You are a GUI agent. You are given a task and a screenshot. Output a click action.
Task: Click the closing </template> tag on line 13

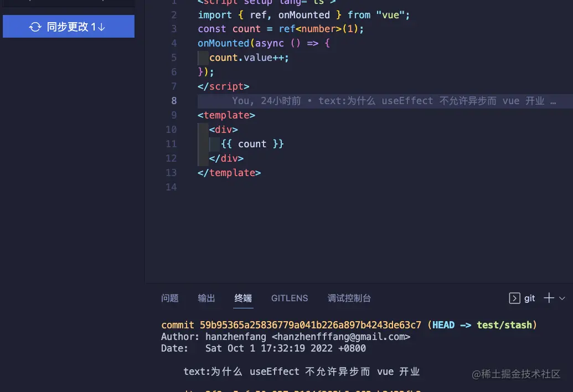click(x=229, y=173)
